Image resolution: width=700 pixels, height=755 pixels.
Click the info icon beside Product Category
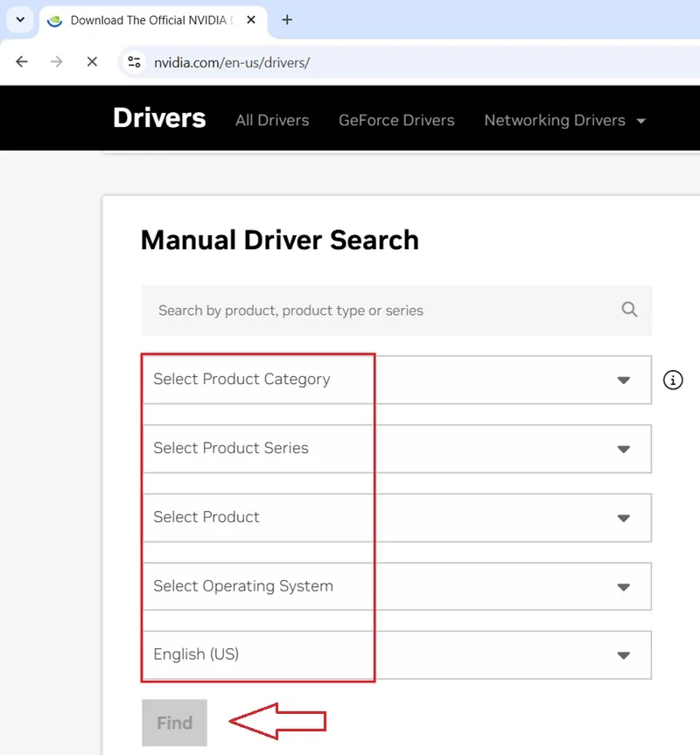(x=673, y=380)
